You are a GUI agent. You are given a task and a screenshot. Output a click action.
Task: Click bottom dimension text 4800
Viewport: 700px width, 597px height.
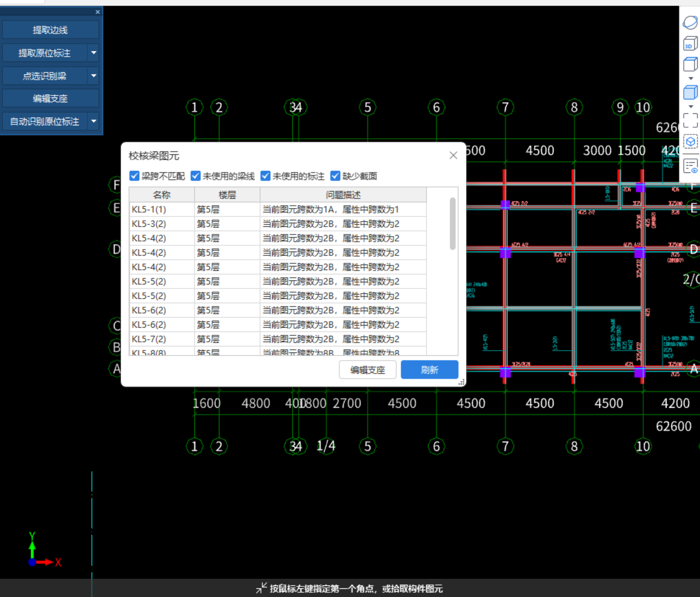pyautogui.click(x=256, y=403)
